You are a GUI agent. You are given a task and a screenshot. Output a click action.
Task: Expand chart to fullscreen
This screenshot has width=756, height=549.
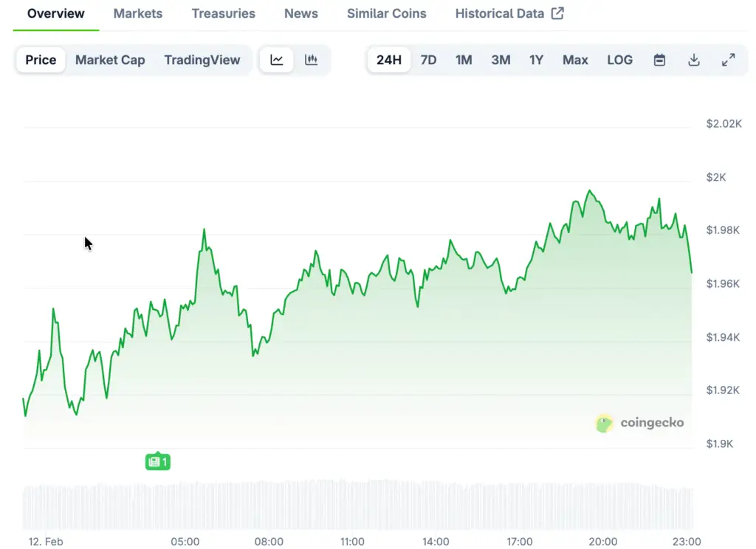tap(728, 61)
